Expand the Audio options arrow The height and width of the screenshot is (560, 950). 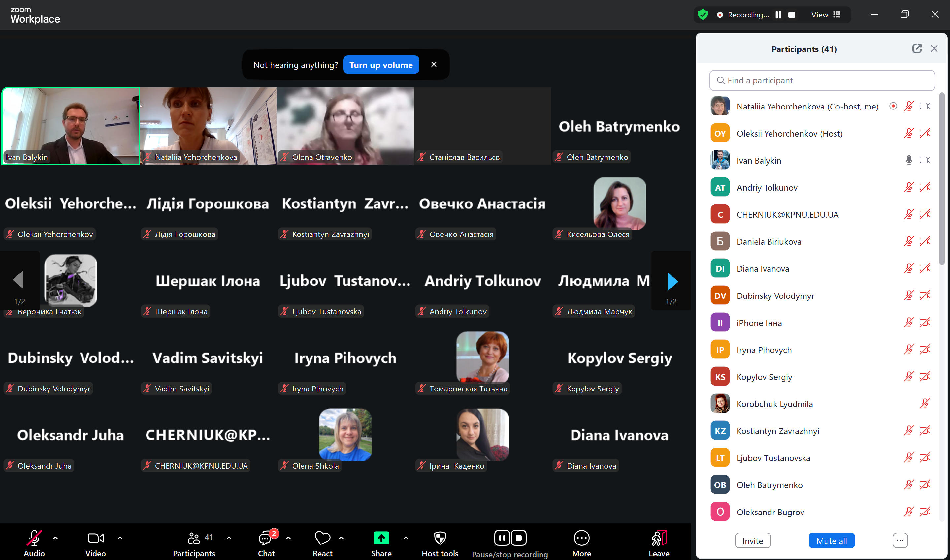pos(55,538)
